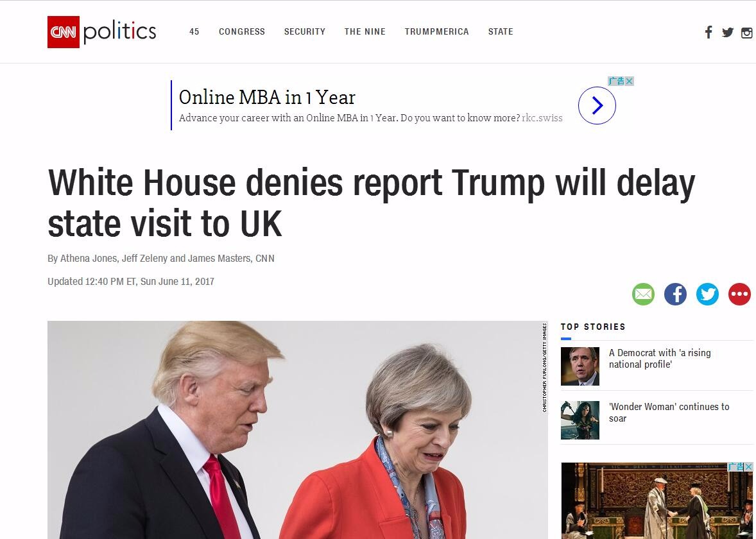Click the MBA ad arrow button

click(x=597, y=106)
